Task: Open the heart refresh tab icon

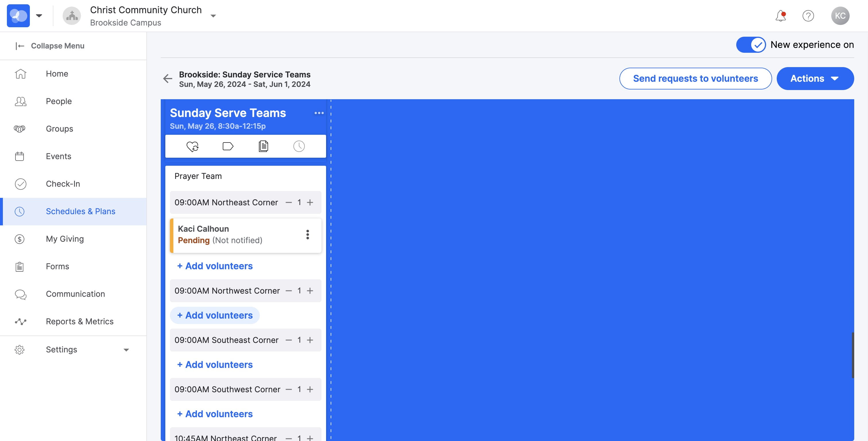Action: coord(192,147)
